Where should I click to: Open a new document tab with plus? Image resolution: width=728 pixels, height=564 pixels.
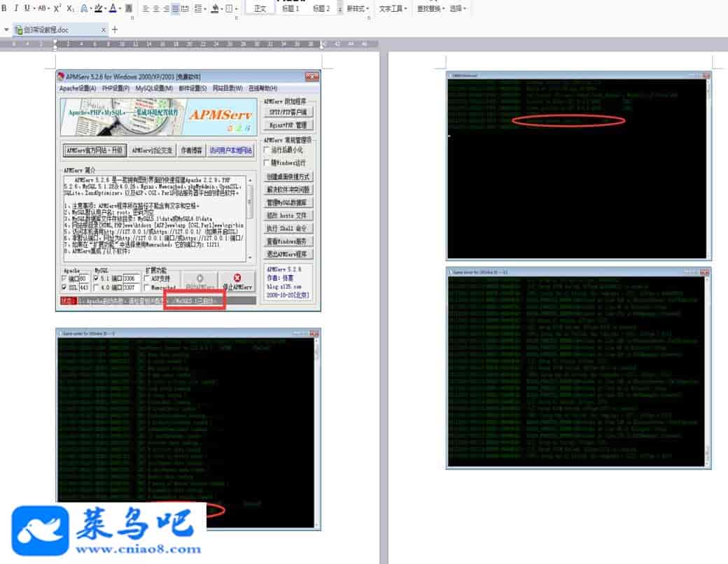click(115, 29)
